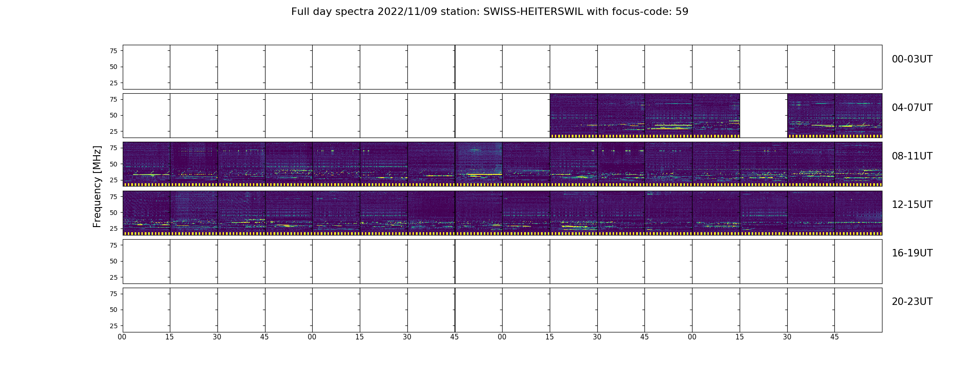Click the 50 tick label of the 16-19UT row
Image resolution: width=980 pixels, height=373 pixels.
click(113, 261)
